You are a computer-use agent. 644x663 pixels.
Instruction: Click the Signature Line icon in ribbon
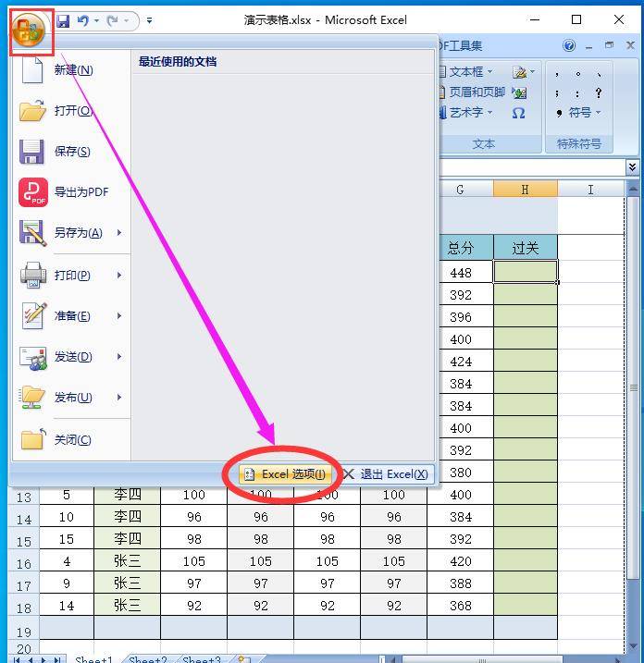(x=520, y=72)
